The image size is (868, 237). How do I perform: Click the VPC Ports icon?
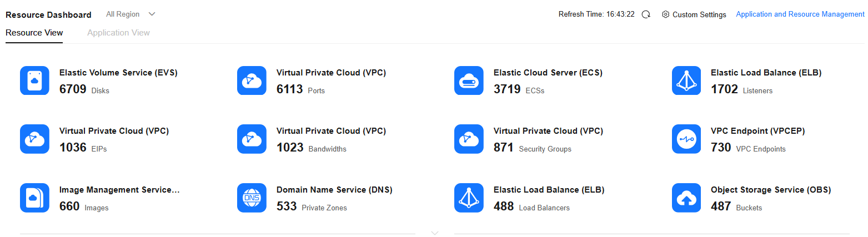[x=252, y=80]
